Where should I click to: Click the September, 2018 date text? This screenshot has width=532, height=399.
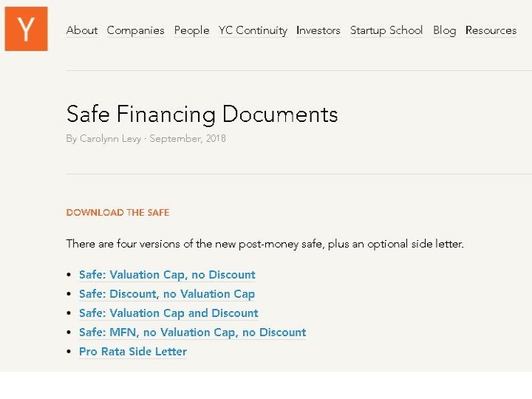click(188, 139)
